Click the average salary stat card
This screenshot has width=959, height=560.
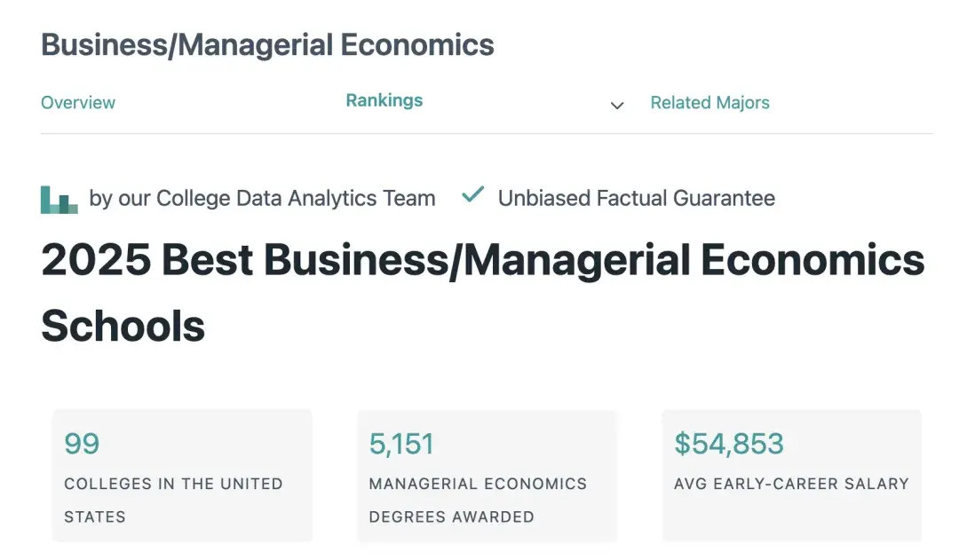[791, 475]
